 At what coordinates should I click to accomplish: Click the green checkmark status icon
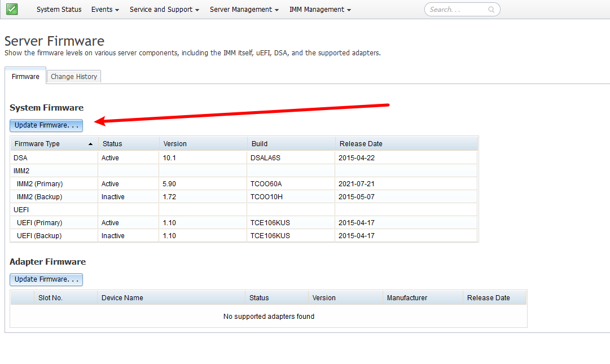tap(12, 9)
